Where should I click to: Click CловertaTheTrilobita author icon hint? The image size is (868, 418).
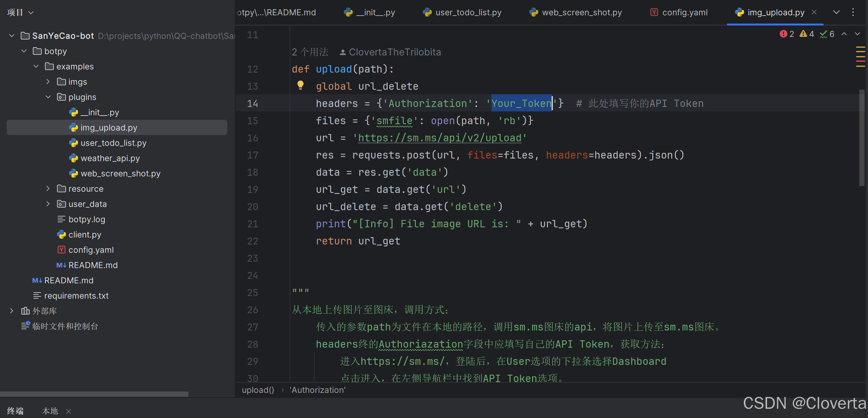(343, 52)
